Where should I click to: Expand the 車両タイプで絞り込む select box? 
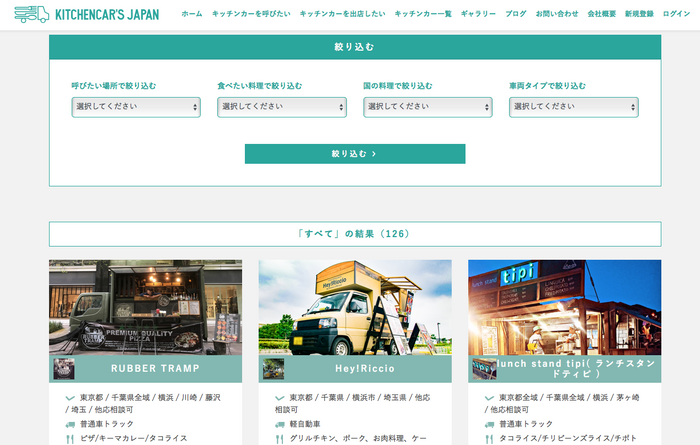(x=574, y=107)
